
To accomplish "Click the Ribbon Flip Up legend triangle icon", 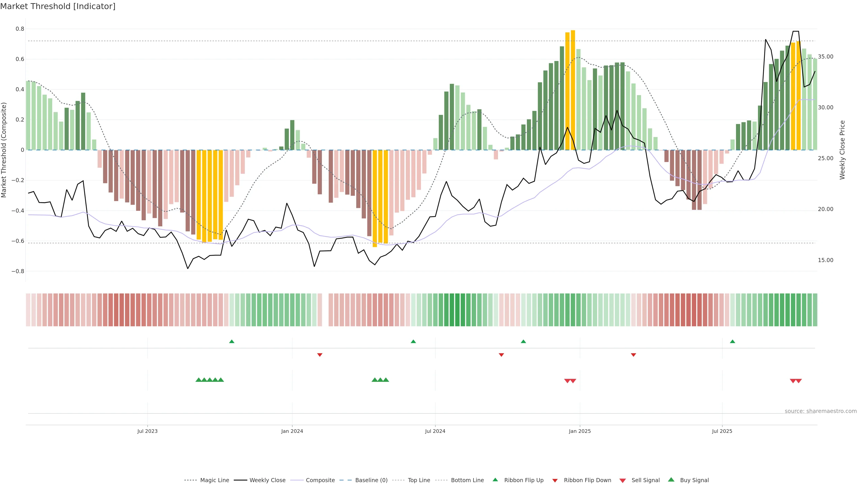I will (495, 480).
